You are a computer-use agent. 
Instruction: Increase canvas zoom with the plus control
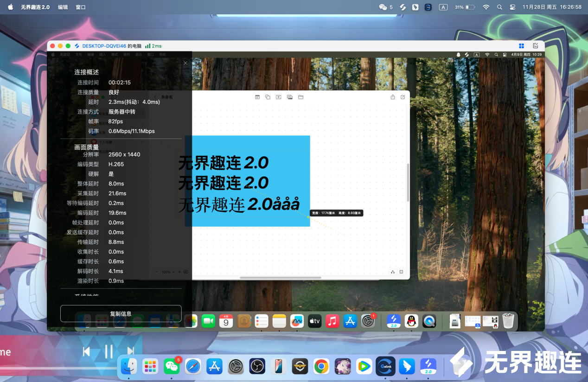point(179,272)
